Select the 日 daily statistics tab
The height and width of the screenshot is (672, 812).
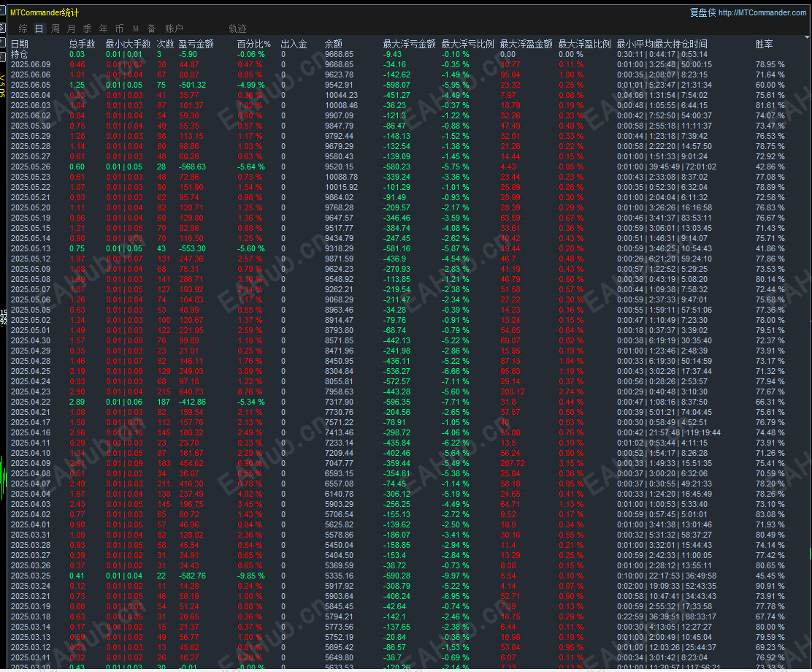39,28
